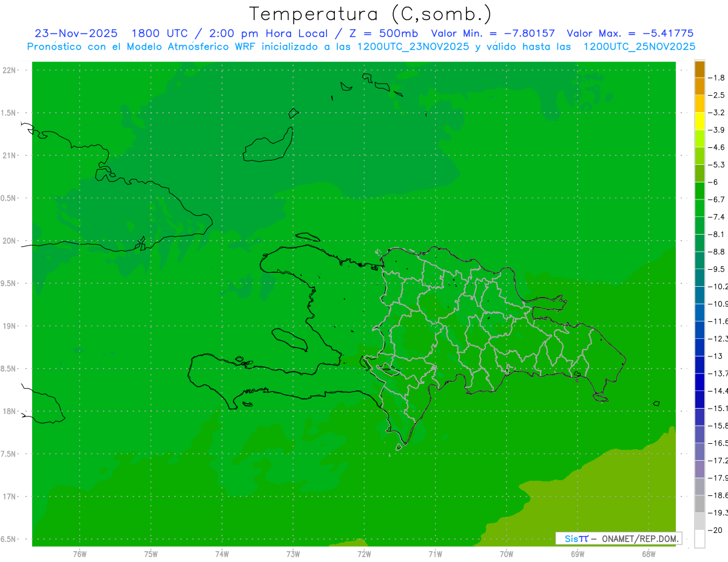Click the "Temperatura (C,somb.)" chart title
This screenshot has width=728, height=562.
click(x=371, y=14)
